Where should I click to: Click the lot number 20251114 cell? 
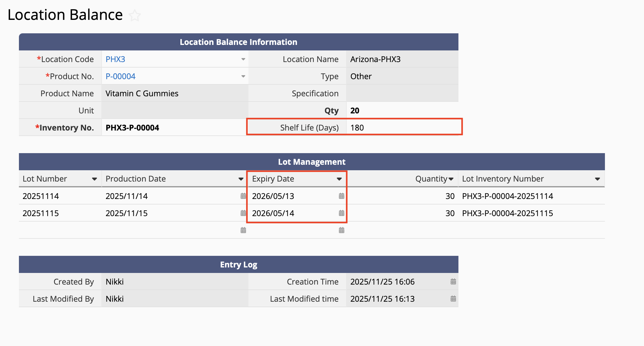tap(41, 196)
